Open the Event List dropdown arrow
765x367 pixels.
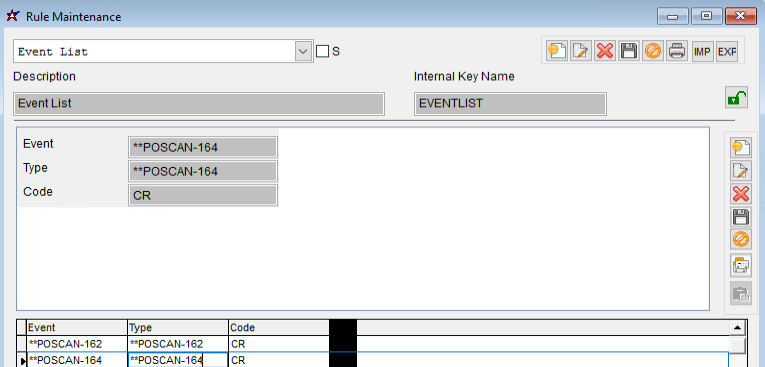click(303, 51)
